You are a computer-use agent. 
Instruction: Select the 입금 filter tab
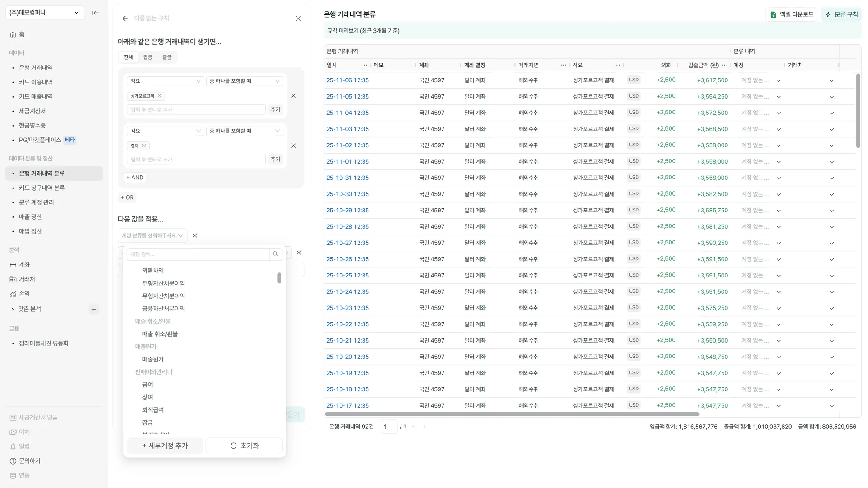point(148,57)
